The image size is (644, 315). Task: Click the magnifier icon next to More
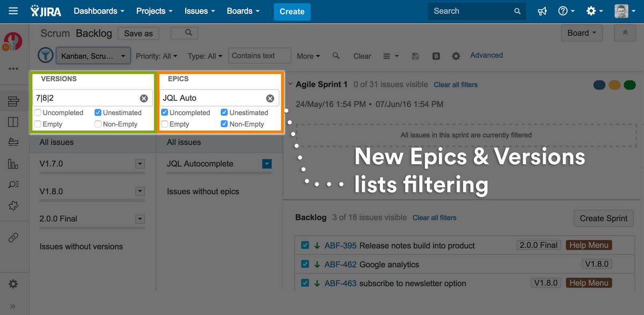click(336, 56)
